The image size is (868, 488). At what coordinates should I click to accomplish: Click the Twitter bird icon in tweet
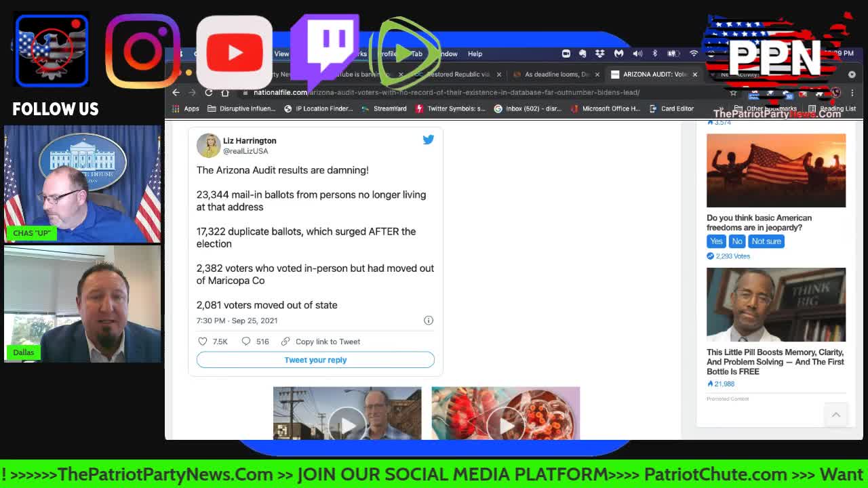[x=428, y=140]
